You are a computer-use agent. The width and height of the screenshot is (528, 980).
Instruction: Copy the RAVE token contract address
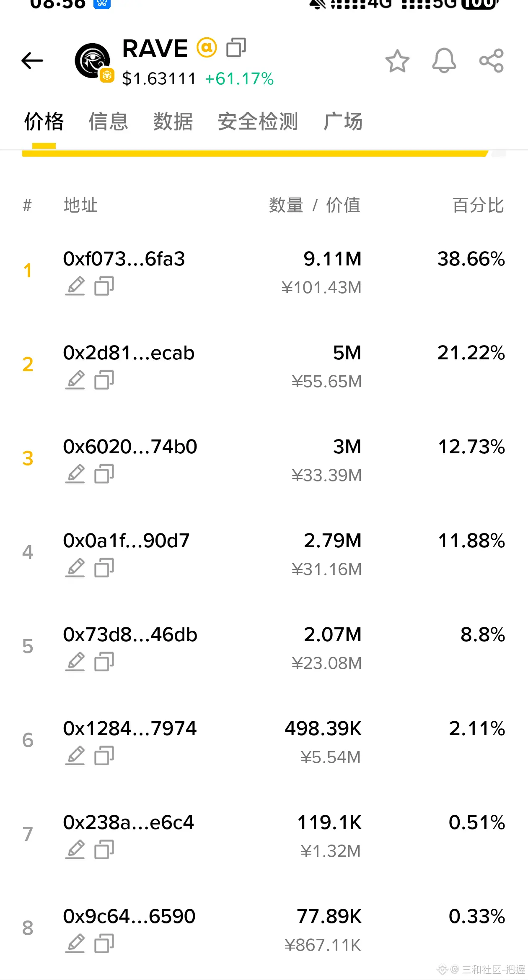pyautogui.click(x=236, y=48)
